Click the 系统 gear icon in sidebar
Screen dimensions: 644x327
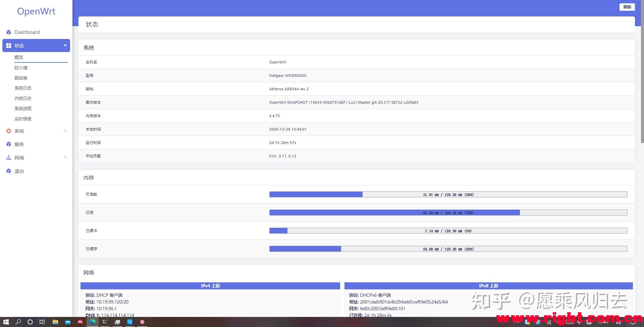(x=9, y=131)
